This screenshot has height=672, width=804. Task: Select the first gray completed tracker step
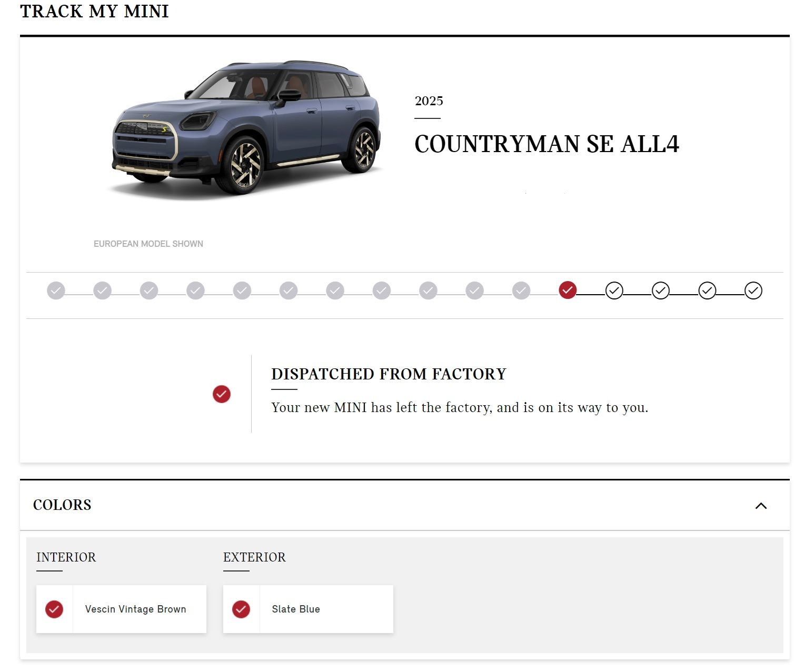56,290
